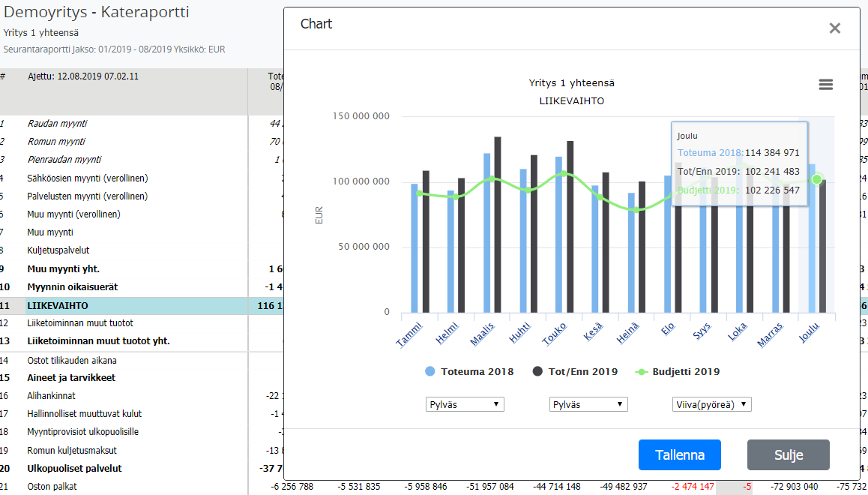Viewport: 868px width, 495px height.
Task: Click the Tammi month axis link
Action: click(x=409, y=334)
